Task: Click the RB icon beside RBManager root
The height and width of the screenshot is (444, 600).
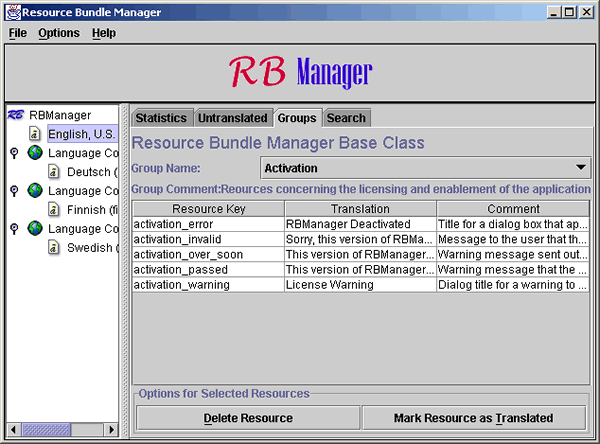Action: [16, 115]
